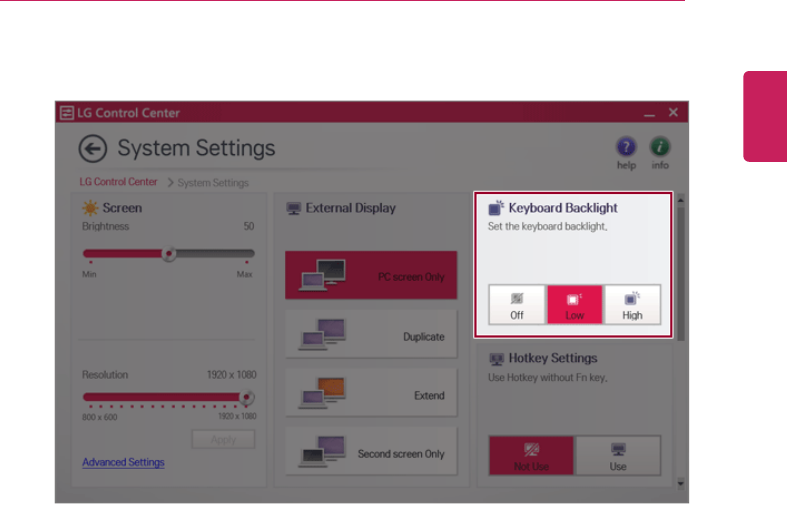Click the Apply button

coord(223,440)
